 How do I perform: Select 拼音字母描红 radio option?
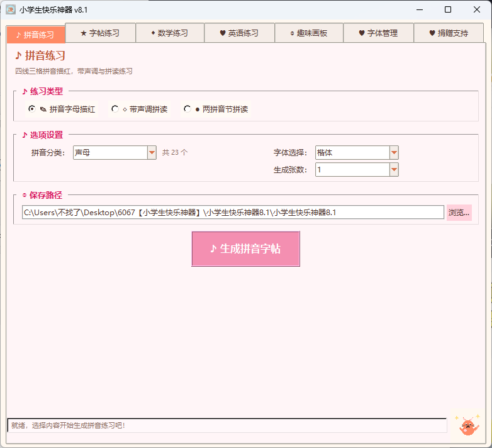31,109
